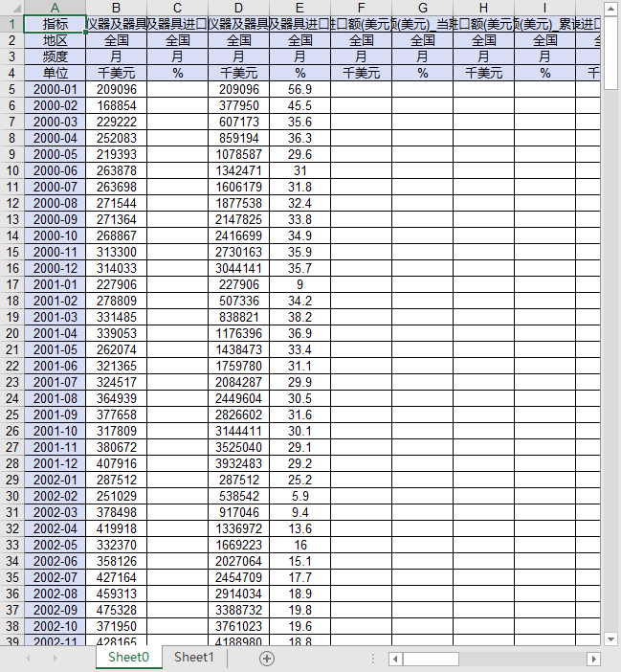Select column F header

tap(362, 8)
